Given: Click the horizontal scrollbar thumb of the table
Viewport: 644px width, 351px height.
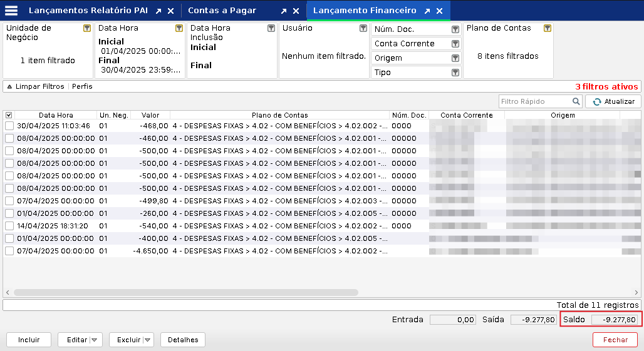Looking at the screenshot, I should point(186,292).
